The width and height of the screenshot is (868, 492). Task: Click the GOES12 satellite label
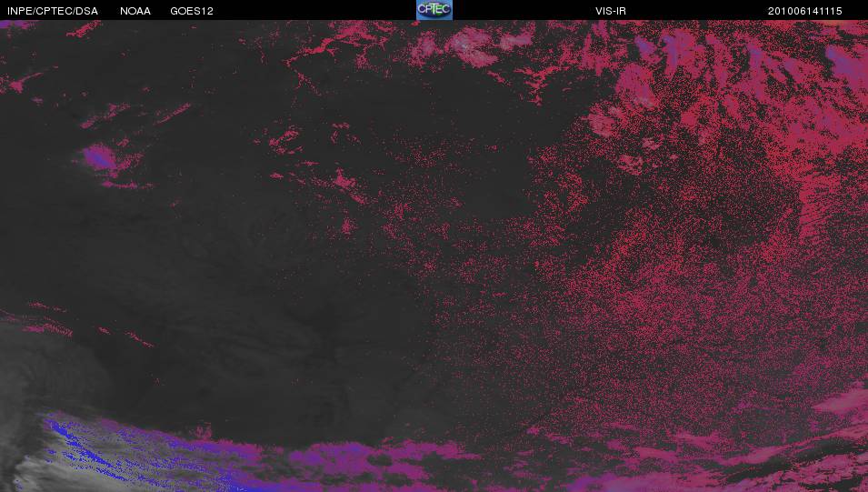click(192, 11)
